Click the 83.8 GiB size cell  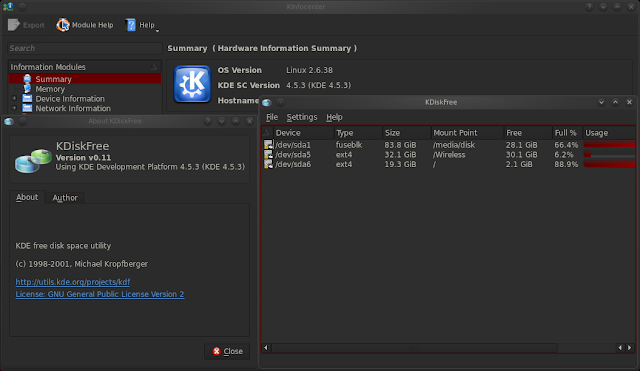400,145
